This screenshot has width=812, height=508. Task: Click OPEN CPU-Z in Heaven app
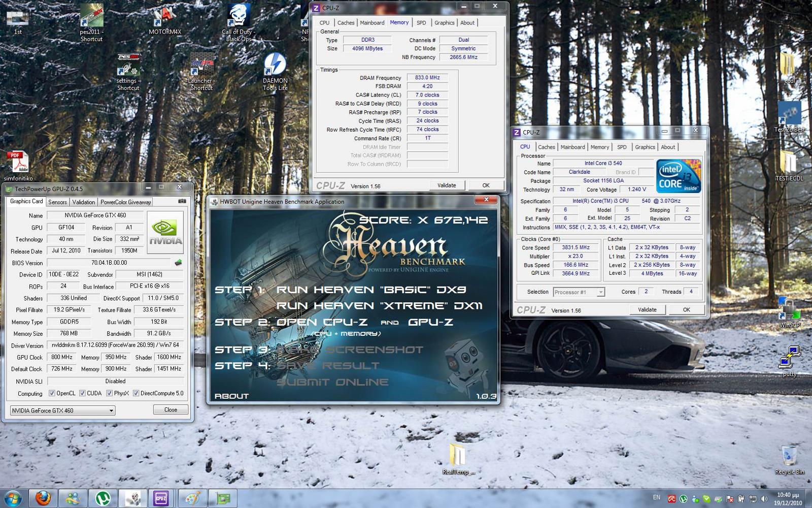[322, 322]
